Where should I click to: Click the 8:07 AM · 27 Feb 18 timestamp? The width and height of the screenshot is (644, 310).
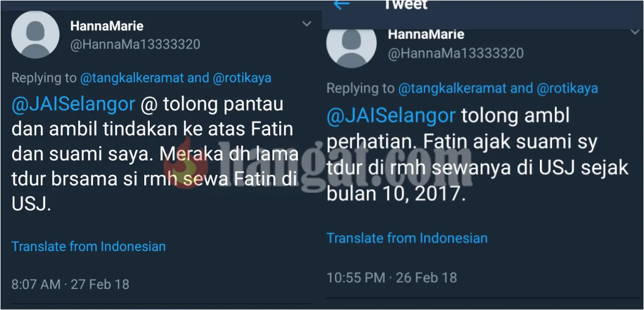click(x=70, y=284)
